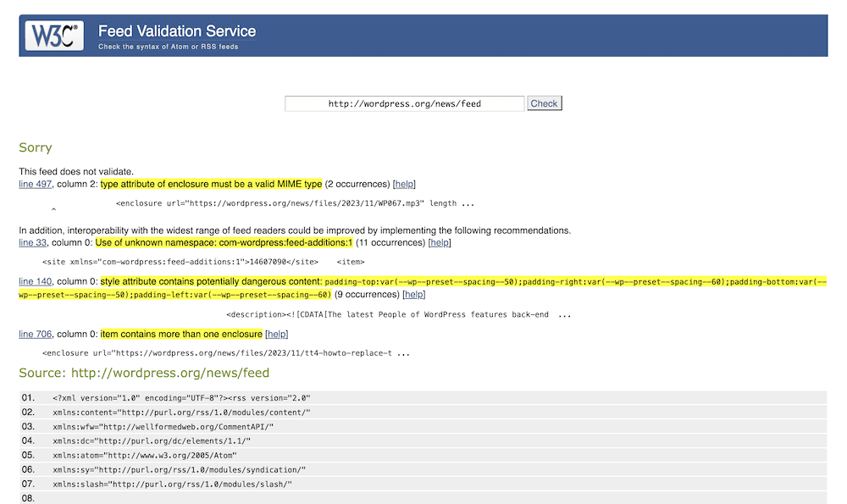Focus the feed URL input field
Viewport: 847px width, 504px height.
(x=404, y=104)
